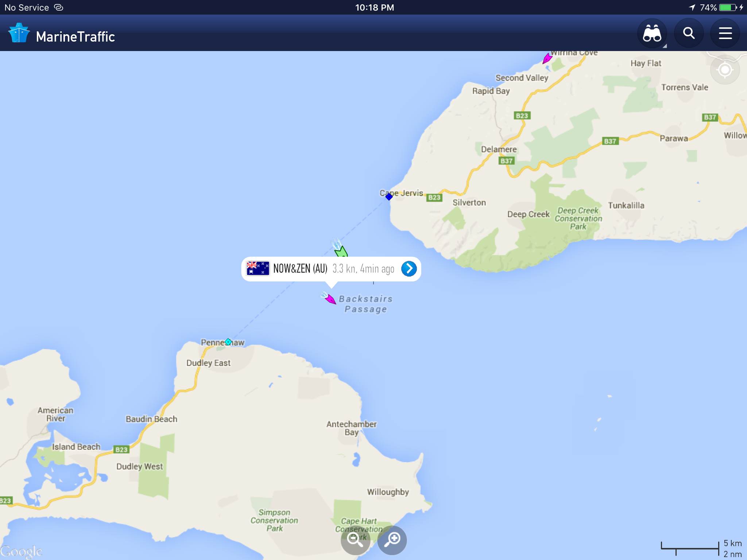Viewport: 747px width, 560px height.
Task: Click the MarineTraffic ship logo
Action: pyautogui.click(x=19, y=33)
